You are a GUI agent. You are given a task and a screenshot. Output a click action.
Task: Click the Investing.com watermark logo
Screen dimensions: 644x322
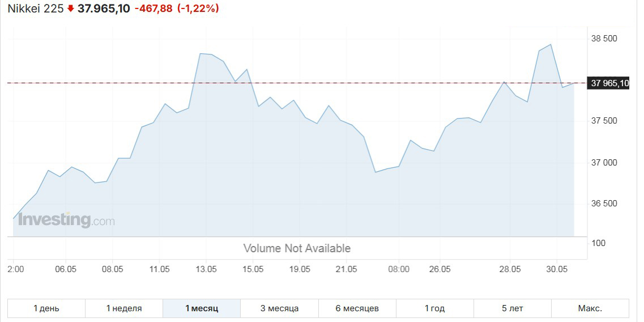click(66, 220)
